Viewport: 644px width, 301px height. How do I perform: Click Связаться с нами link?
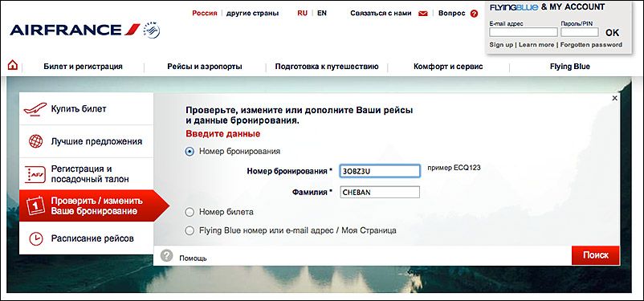381,13
